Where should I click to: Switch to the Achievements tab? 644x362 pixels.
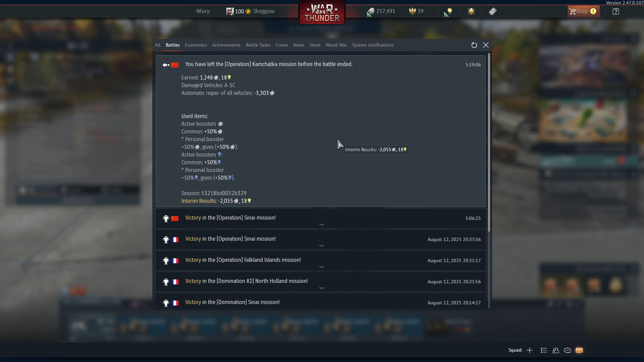pyautogui.click(x=226, y=45)
